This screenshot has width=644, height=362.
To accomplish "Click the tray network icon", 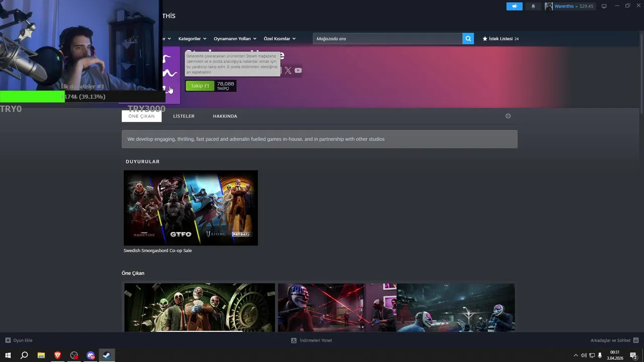I will pos(592,355).
